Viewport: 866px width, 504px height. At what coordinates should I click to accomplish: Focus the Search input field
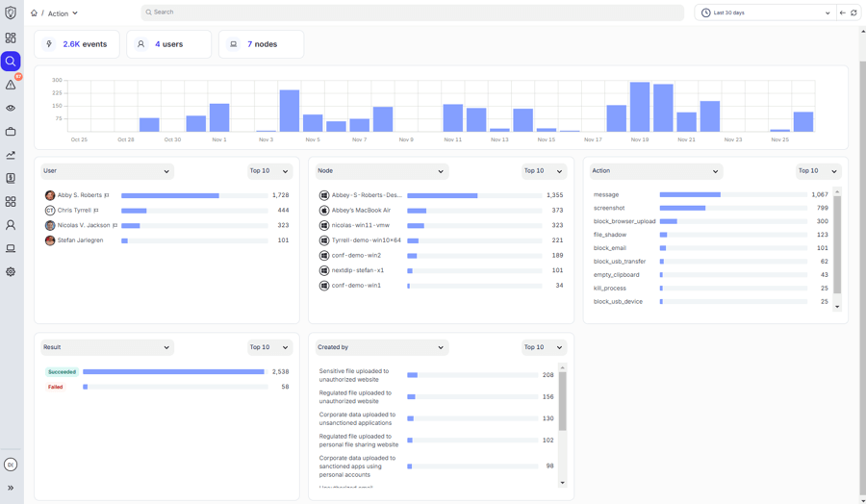[x=412, y=13]
